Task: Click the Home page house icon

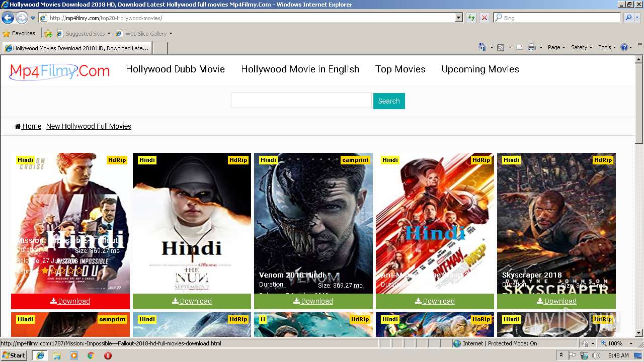Action: [482, 47]
